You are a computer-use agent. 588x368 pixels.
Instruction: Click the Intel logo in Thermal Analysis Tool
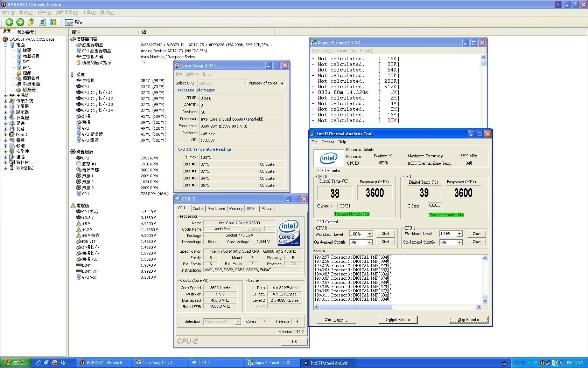328,158
